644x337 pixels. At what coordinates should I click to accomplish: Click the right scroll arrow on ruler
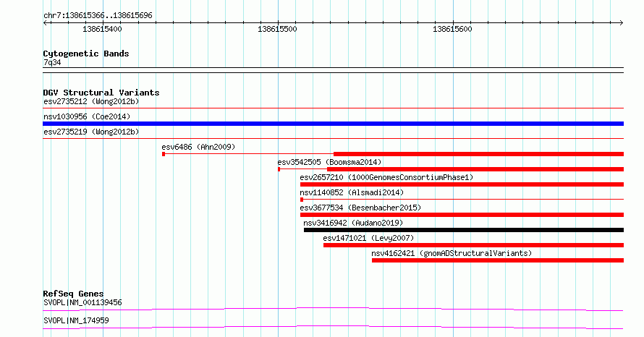(x=621, y=23)
